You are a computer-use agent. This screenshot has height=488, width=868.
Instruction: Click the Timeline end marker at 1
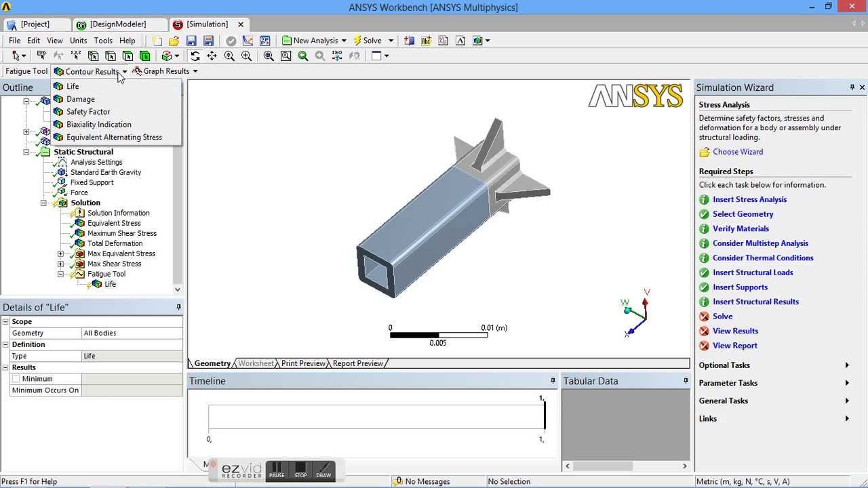click(x=544, y=416)
